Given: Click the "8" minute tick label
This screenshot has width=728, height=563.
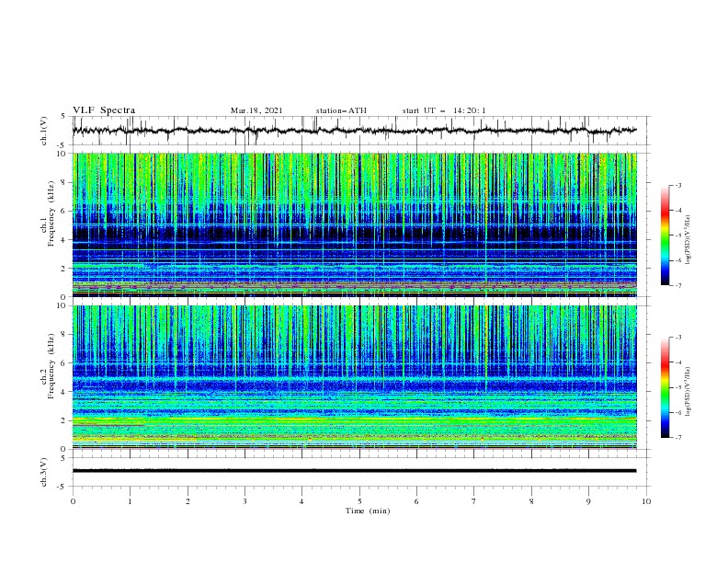Looking at the screenshot, I should tap(531, 501).
